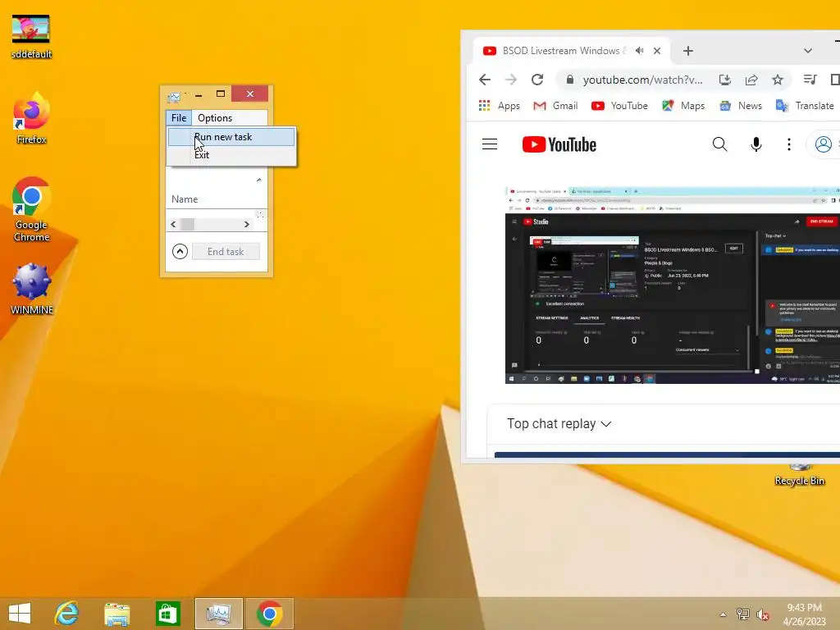Open the News bookmark

pyautogui.click(x=741, y=106)
